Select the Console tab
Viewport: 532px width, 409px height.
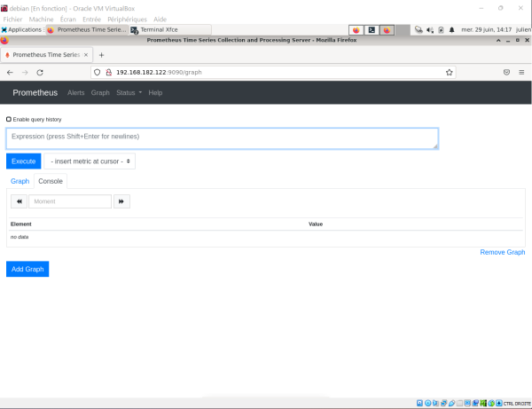click(x=51, y=181)
